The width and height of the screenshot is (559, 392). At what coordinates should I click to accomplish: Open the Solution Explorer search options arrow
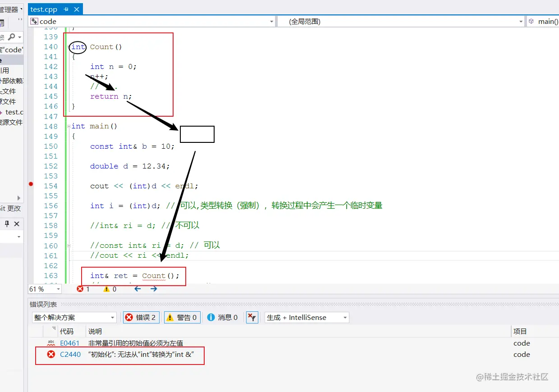tap(20, 37)
